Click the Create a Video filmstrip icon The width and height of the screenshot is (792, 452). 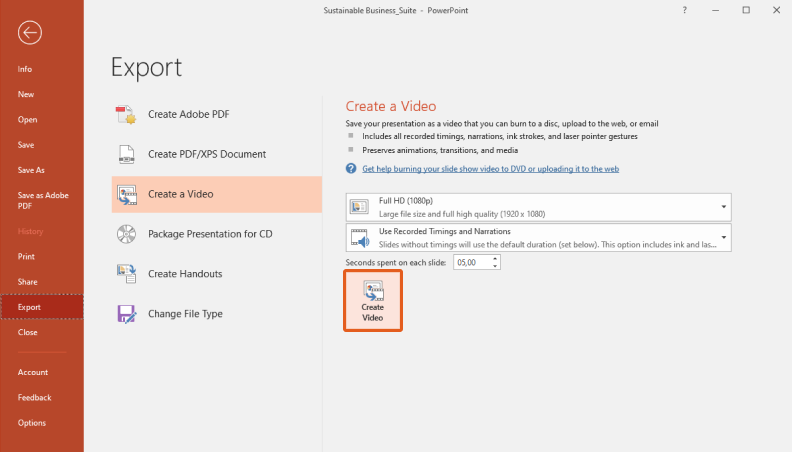click(127, 194)
